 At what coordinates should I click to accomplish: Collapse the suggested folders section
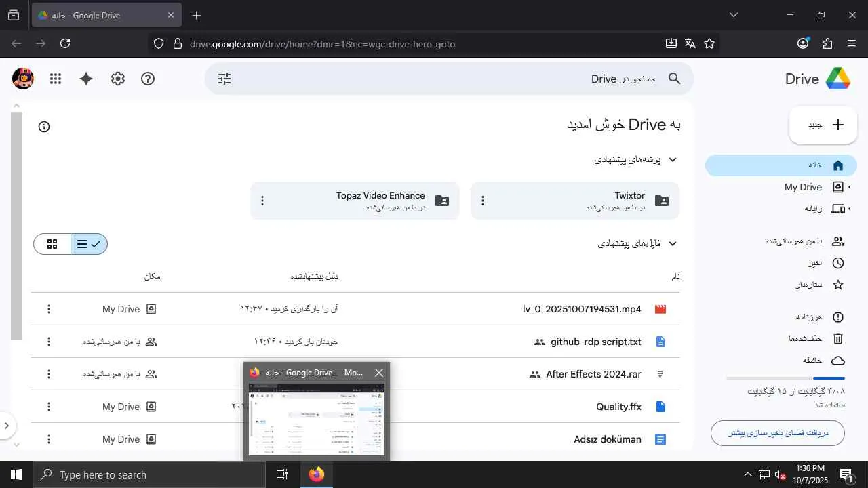[x=673, y=160]
